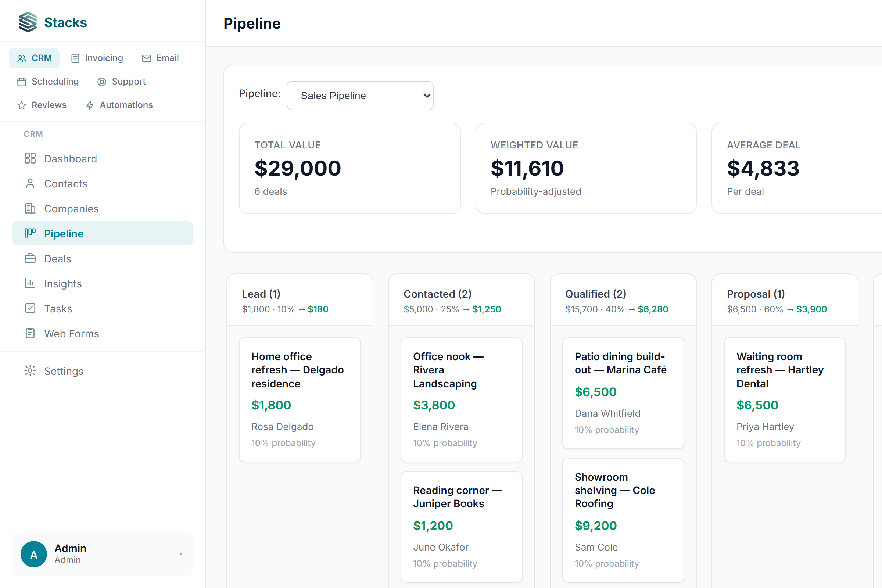The image size is (882, 588).
Task: Open the Sales Pipeline dropdown
Action: click(x=360, y=96)
